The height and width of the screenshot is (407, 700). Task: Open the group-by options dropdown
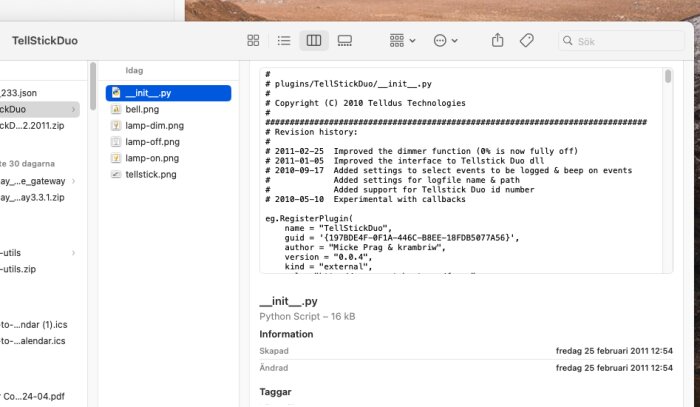tap(402, 41)
